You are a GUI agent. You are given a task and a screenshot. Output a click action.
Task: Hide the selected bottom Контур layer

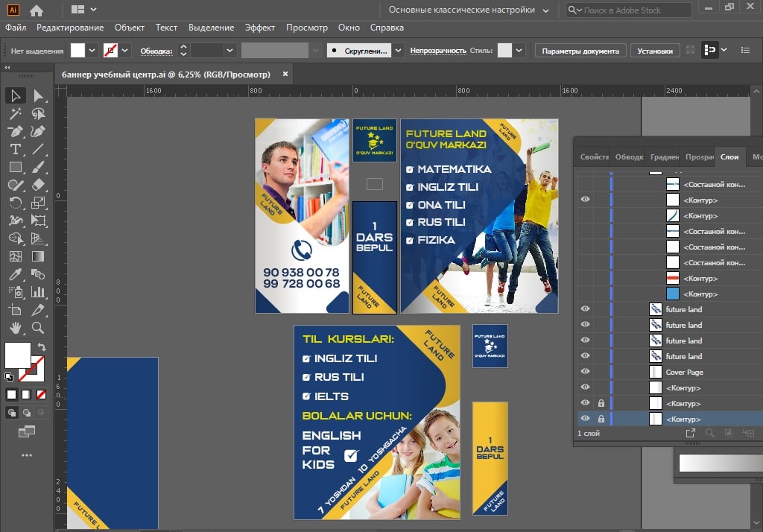(x=585, y=418)
